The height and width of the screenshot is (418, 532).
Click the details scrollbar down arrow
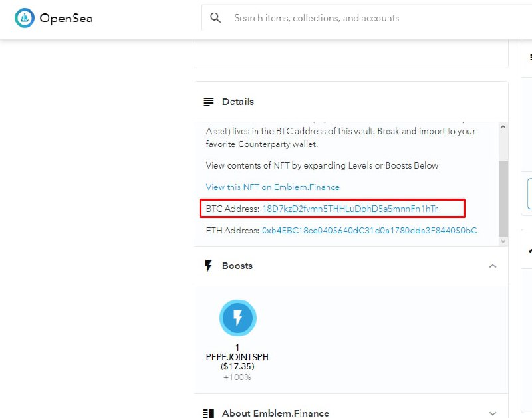503,241
